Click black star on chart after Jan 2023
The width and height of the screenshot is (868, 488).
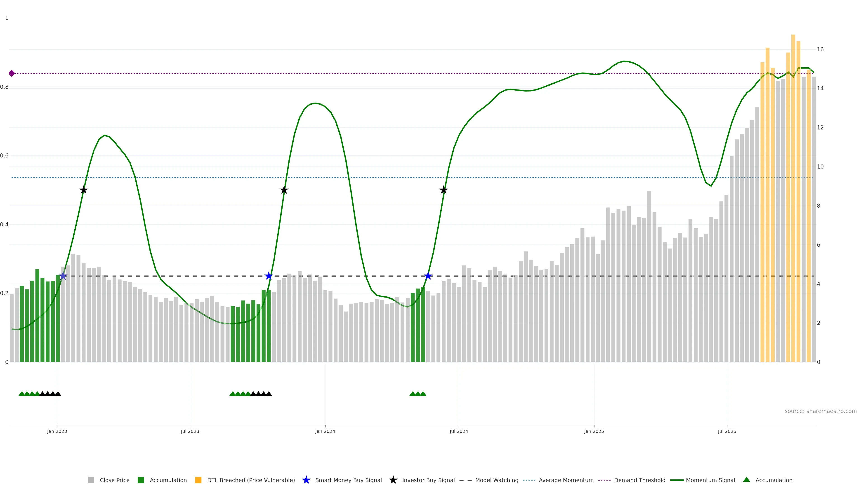(x=84, y=190)
